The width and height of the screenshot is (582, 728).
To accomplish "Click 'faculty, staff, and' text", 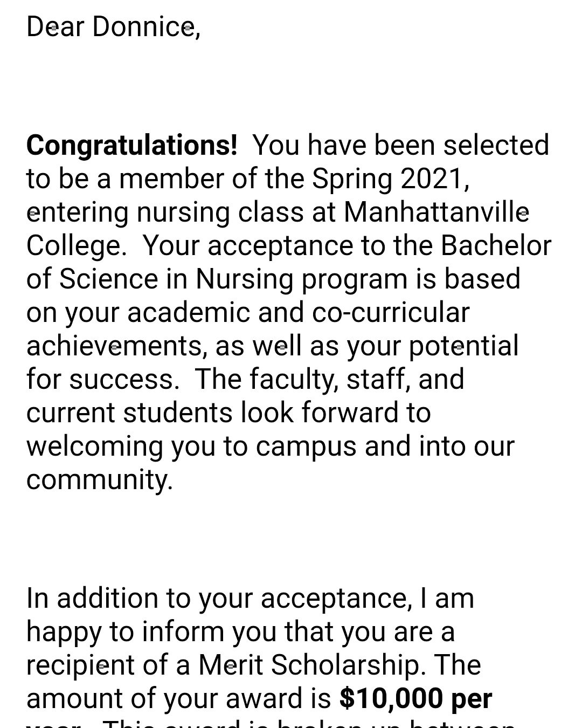I will click(x=357, y=379).
